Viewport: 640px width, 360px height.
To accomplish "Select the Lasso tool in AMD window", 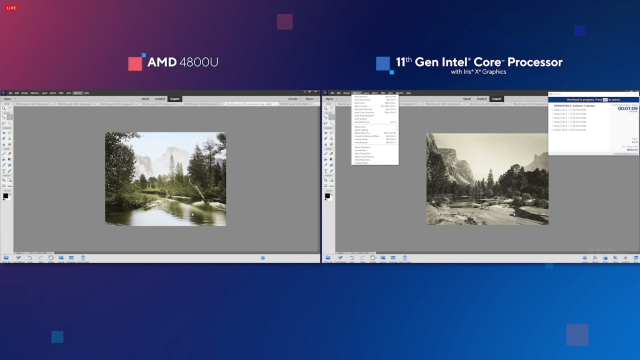I will 4,123.
